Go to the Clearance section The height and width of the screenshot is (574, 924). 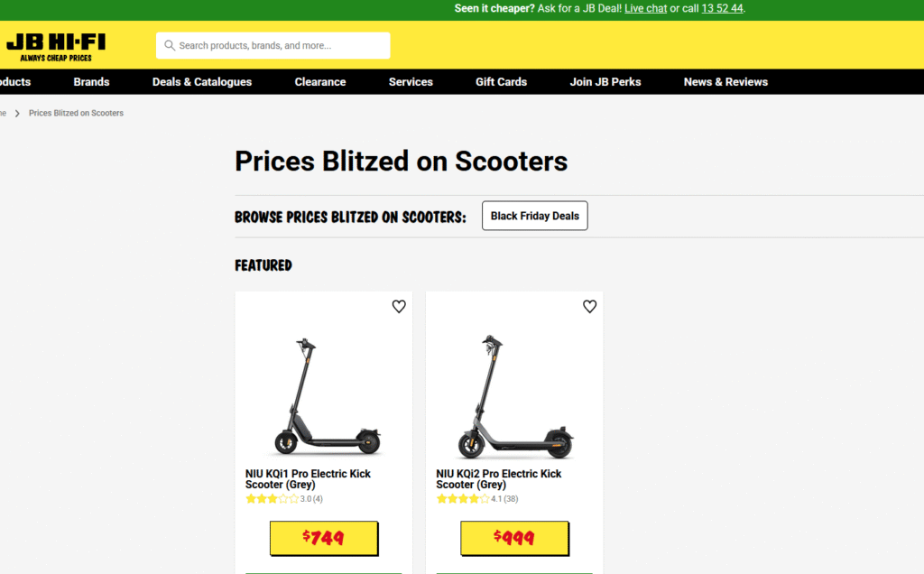tap(320, 82)
